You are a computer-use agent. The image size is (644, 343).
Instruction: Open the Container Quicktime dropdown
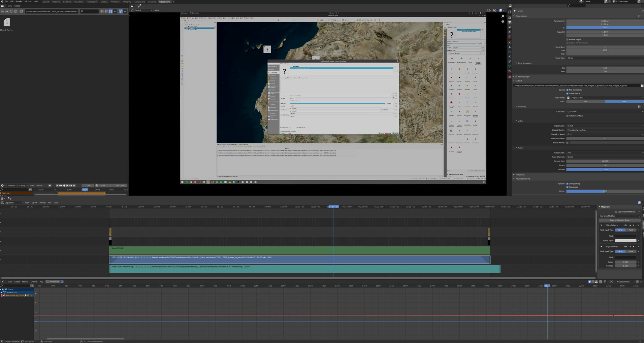[605, 111]
